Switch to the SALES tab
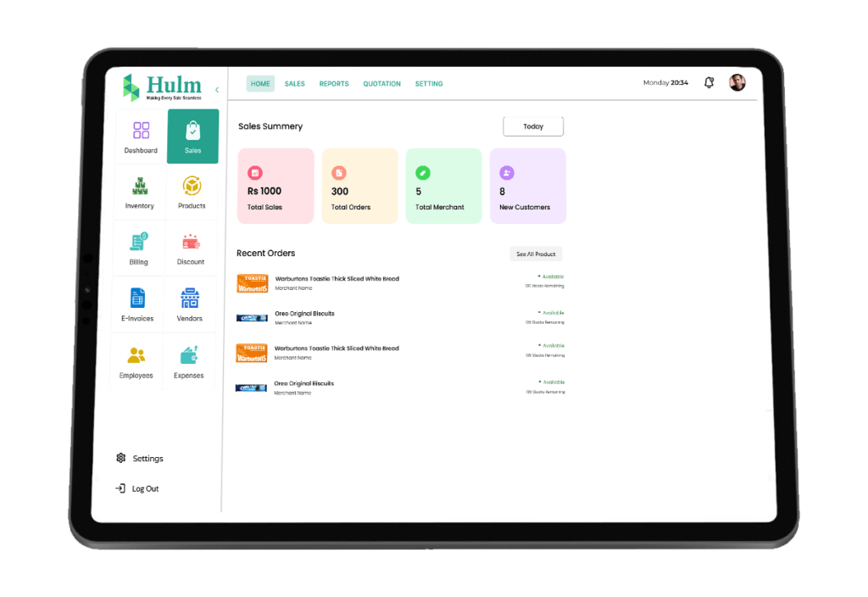 click(294, 84)
